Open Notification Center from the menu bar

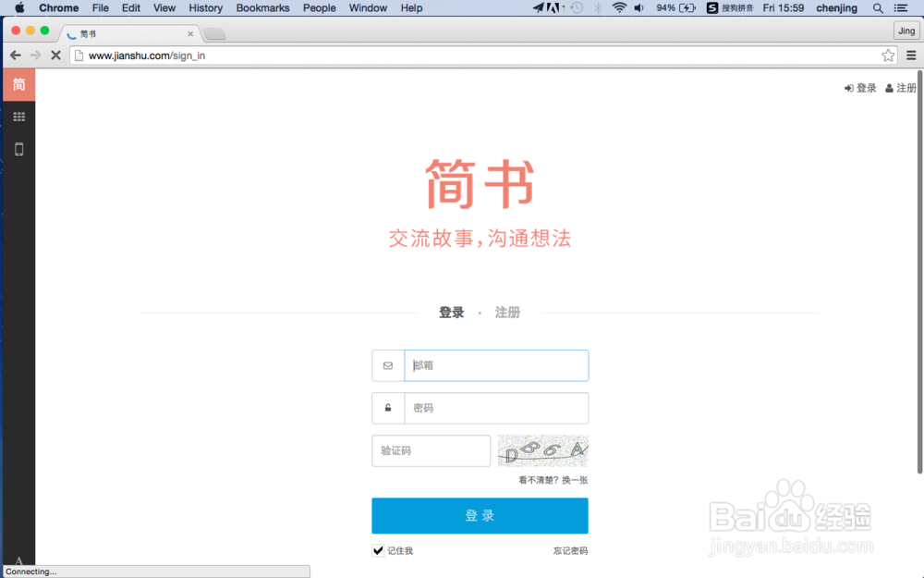tap(901, 7)
